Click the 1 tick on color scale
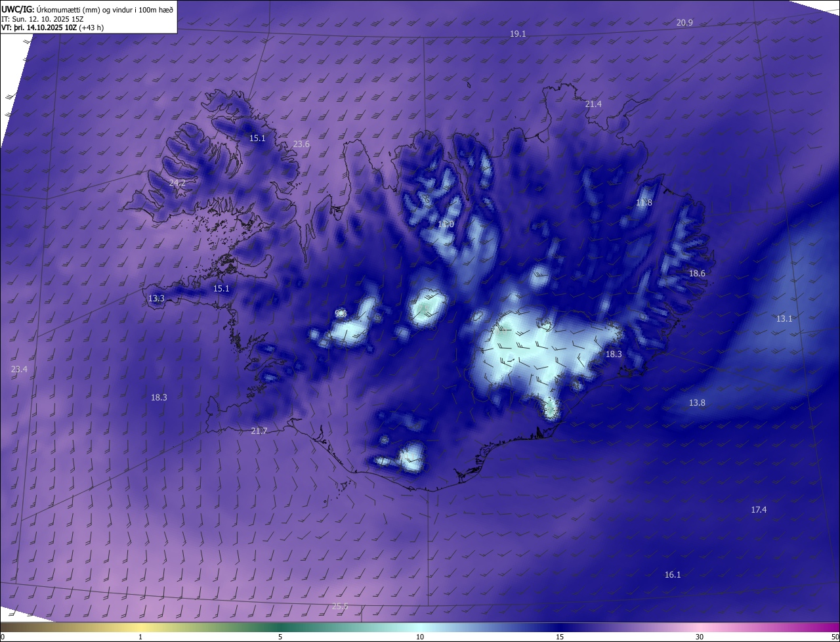 [x=140, y=637]
